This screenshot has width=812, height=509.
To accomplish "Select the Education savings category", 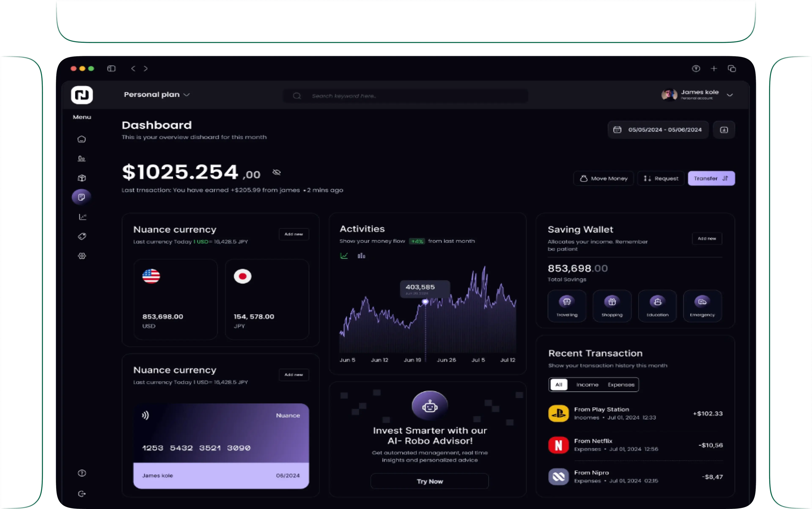I will point(657,306).
